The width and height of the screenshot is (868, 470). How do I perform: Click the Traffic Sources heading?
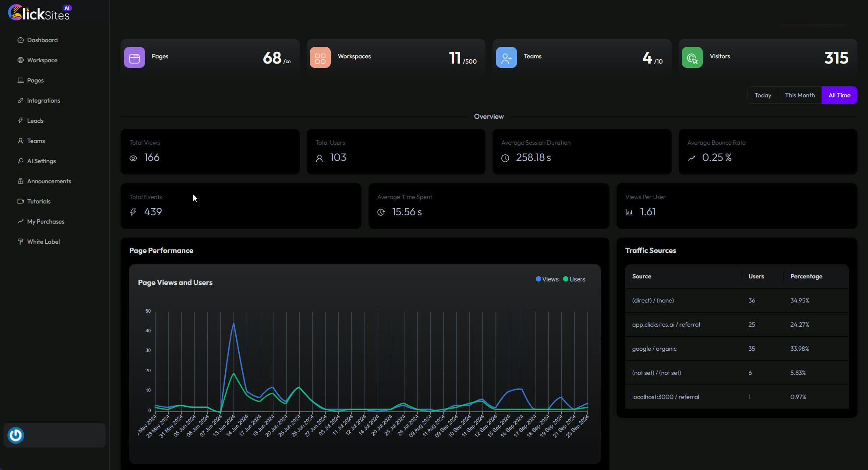[x=650, y=250]
